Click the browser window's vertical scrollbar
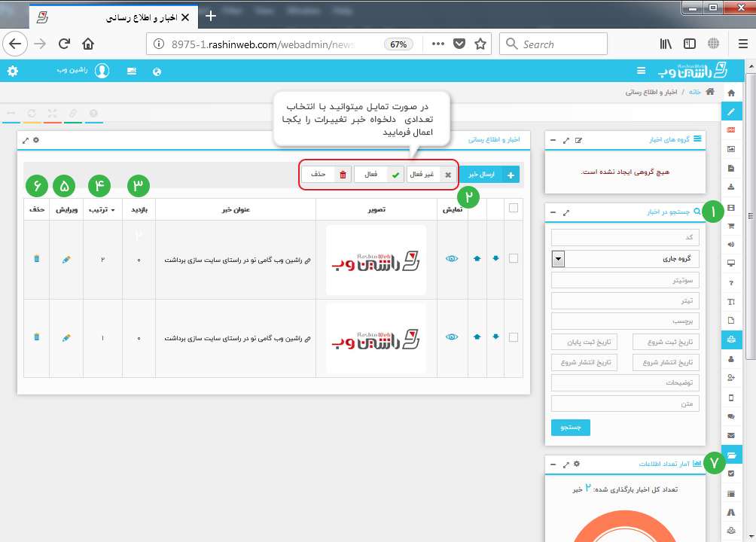 click(x=751, y=215)
